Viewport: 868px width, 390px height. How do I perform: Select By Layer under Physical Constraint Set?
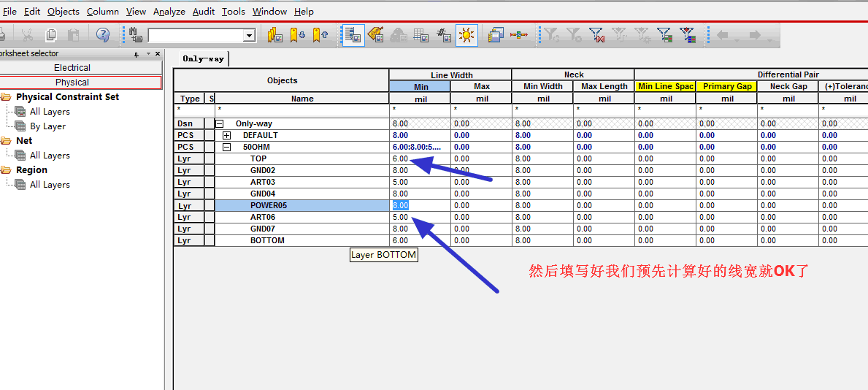tap(47, 126)
